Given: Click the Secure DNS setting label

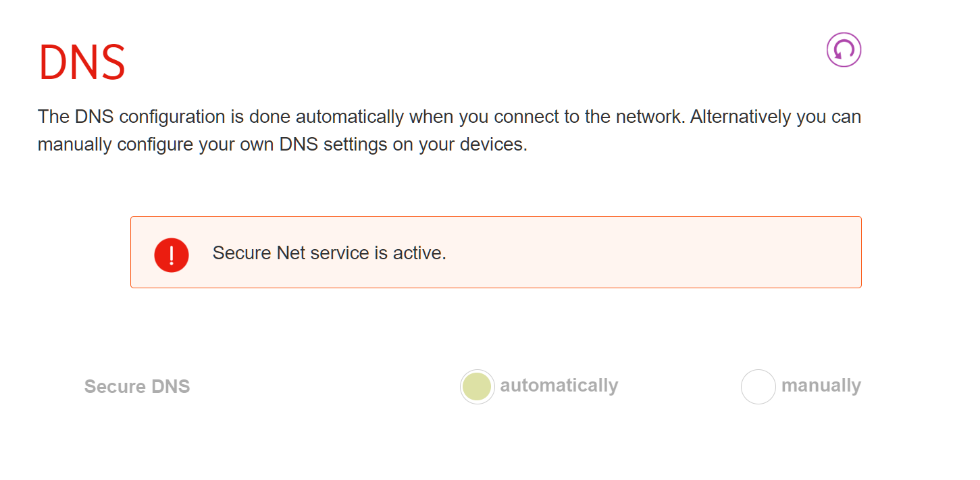Looking at the screenshot, I should pyautogui.click(x=137, y=387).
